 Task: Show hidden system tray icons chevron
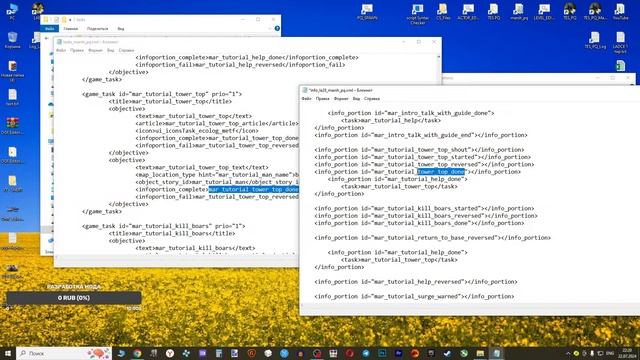point(568,353)
